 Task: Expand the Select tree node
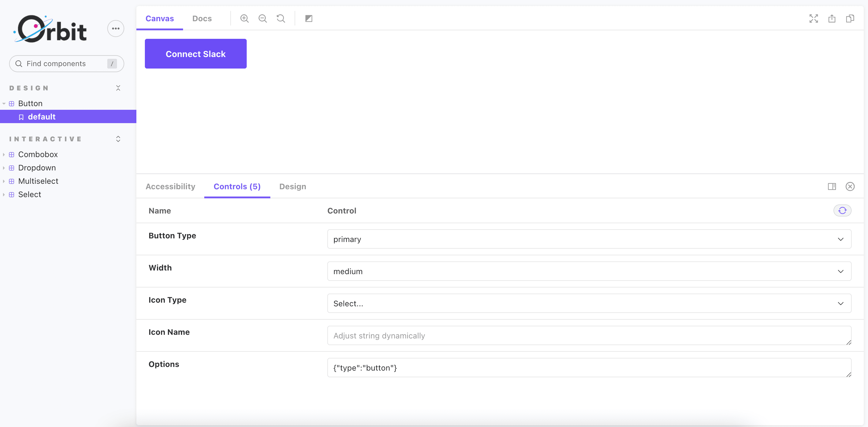pos(4,195)
